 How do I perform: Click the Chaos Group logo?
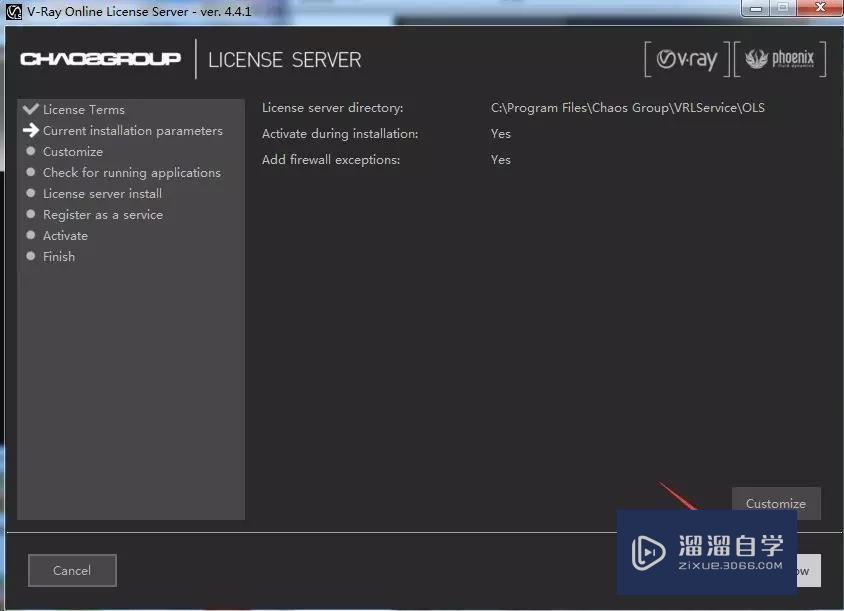(101, 59)
